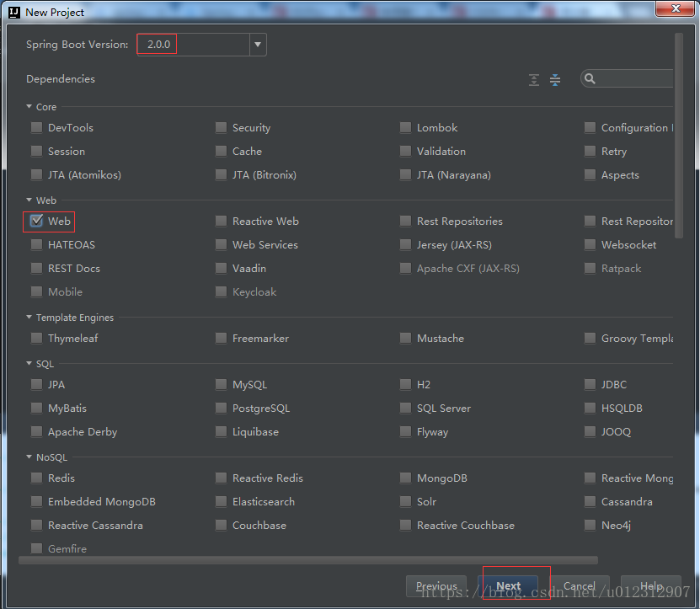Tick the Websocket checkbox

pyautogui.click(x=590, y=244)
